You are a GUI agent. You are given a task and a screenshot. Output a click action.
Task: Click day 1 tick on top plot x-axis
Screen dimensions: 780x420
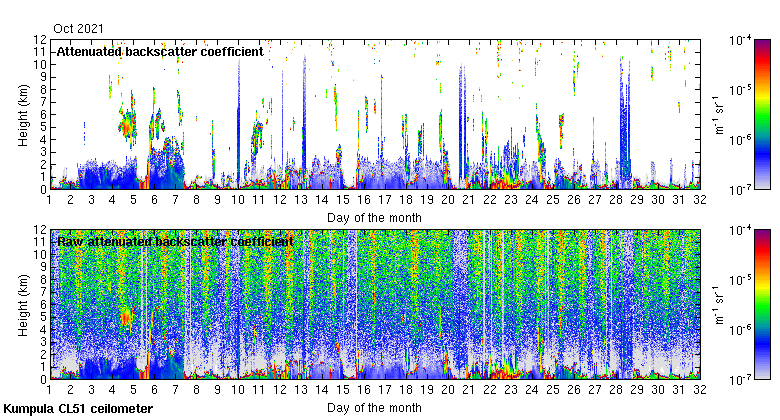(49, 200)
